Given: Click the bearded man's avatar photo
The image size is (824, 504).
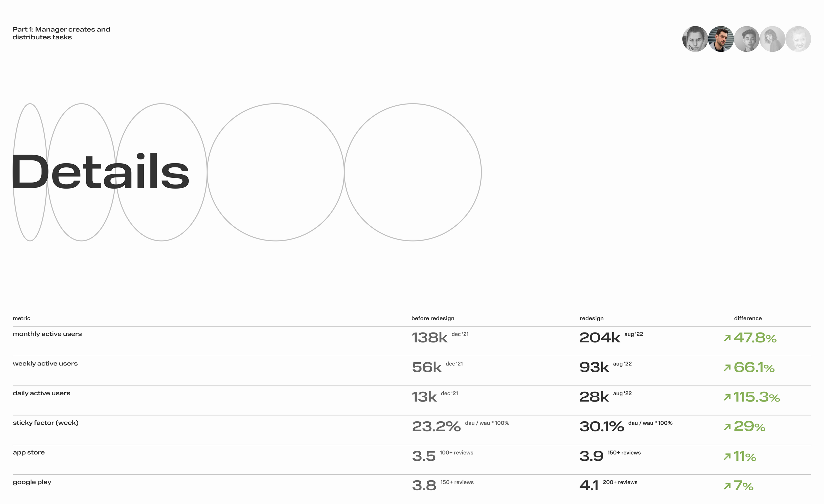Looking at the screenshot, I should (721, 39).
